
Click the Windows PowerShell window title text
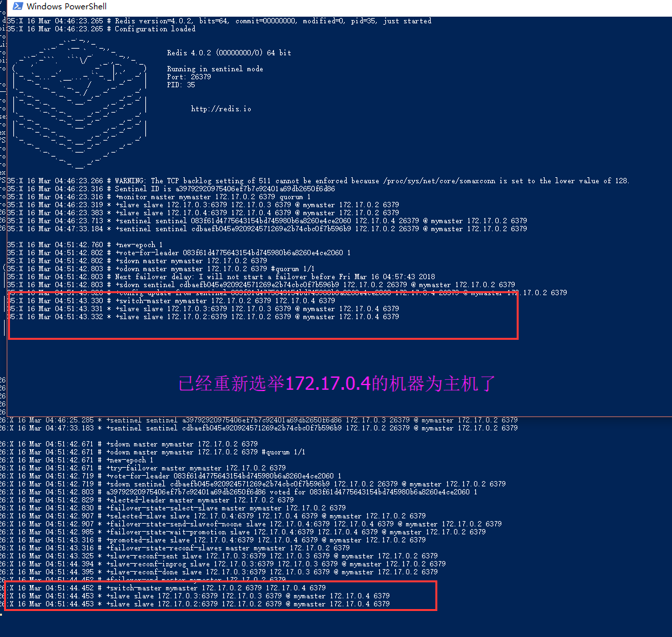click(x=67, y=7)
